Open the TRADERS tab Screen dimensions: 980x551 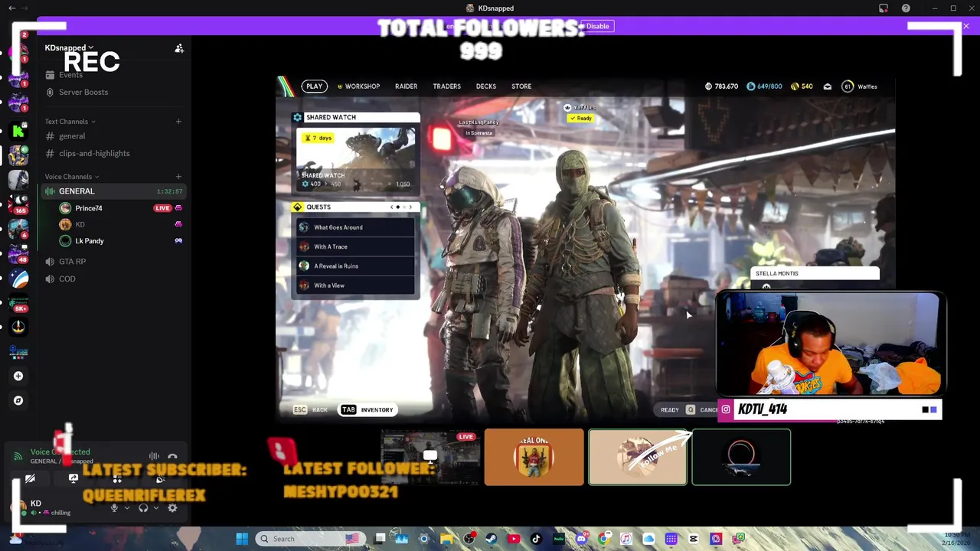[446, 86]
